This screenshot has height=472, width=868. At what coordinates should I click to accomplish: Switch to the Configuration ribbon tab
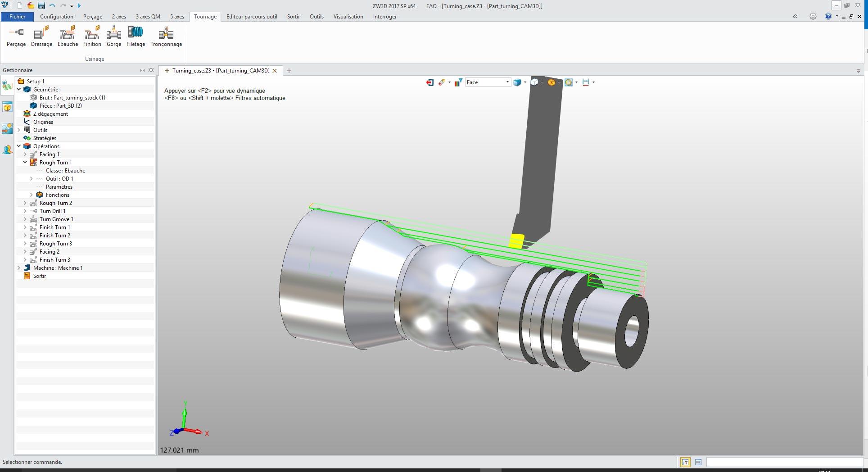click(x=56, y=17)
